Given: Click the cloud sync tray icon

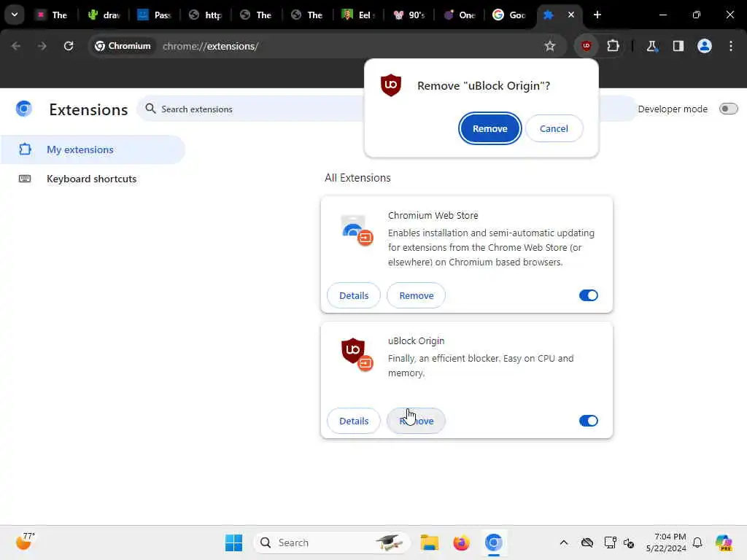Looking at the screenshot, I should (x=587, y=542).
